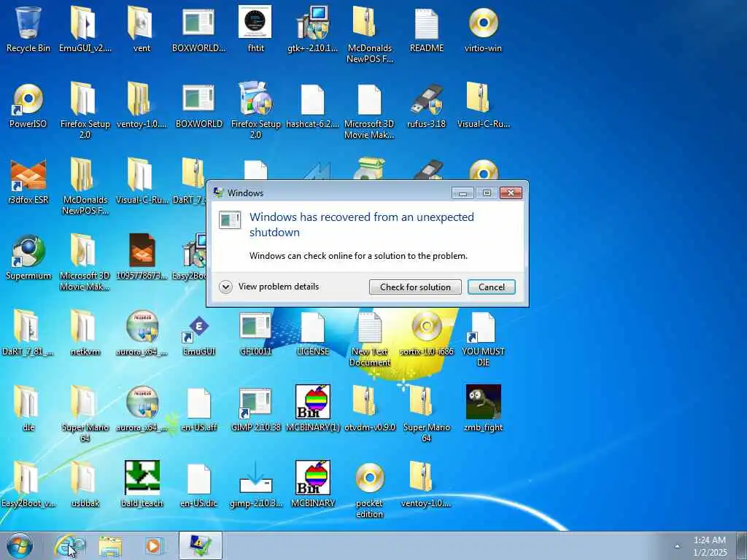Select the BOXWORLD application icon without ellipsis
Screen dimensions: 747x560
pyautogui.click(x=198, y=99)
